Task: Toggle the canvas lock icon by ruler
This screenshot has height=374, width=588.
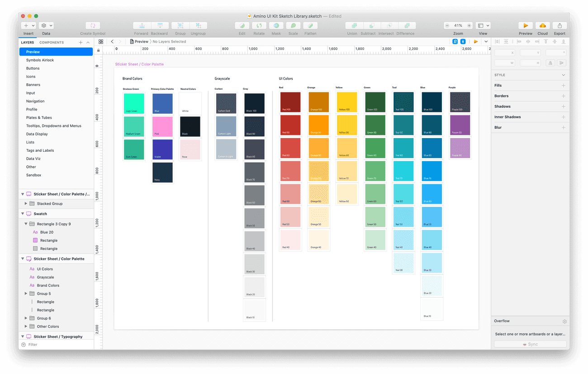Action: 99,50
